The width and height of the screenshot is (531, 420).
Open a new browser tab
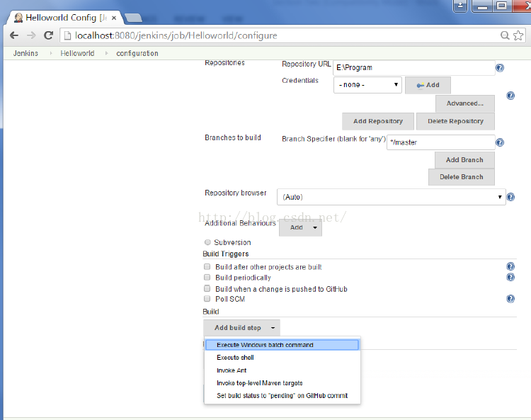pyautogui.click(x=133, y=18)
